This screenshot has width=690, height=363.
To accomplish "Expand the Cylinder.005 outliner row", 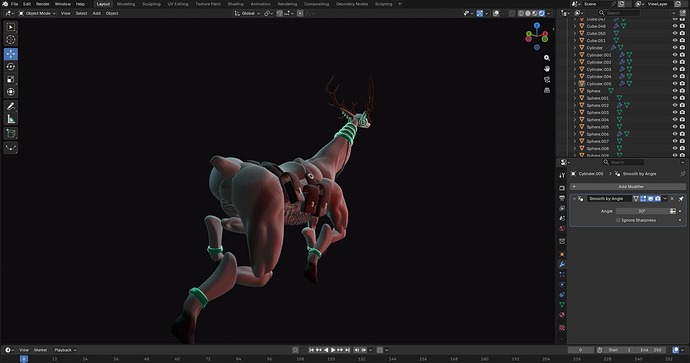I will (575, 84).
